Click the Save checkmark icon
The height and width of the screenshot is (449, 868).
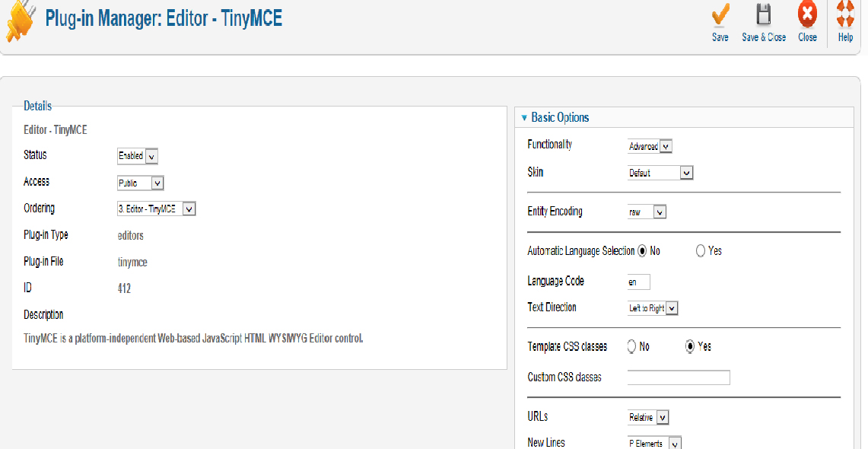(x=720, y=16)
